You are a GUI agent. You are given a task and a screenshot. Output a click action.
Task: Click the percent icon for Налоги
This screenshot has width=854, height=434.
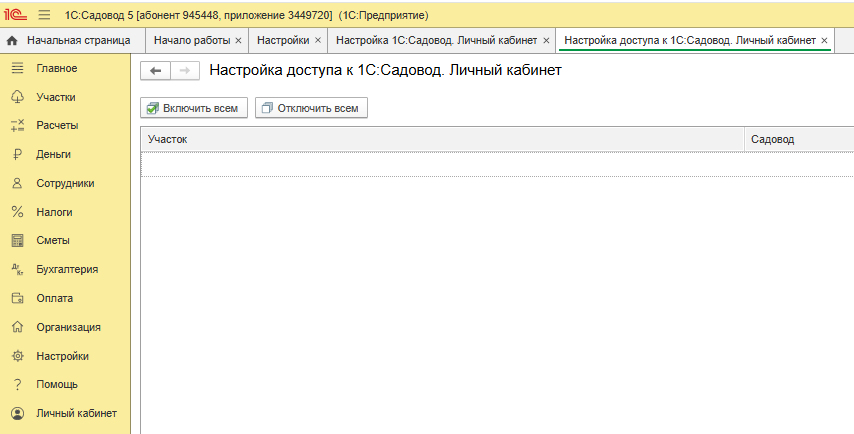[x=17, y=212]
